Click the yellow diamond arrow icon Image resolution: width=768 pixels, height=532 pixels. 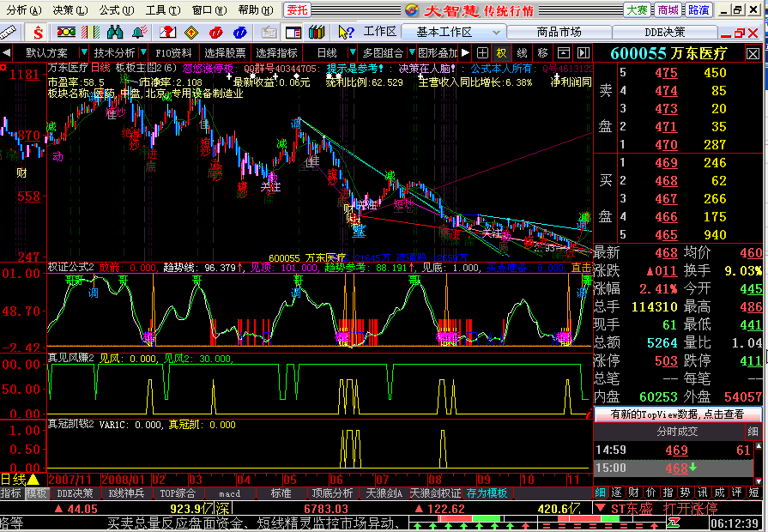(191, 33)
